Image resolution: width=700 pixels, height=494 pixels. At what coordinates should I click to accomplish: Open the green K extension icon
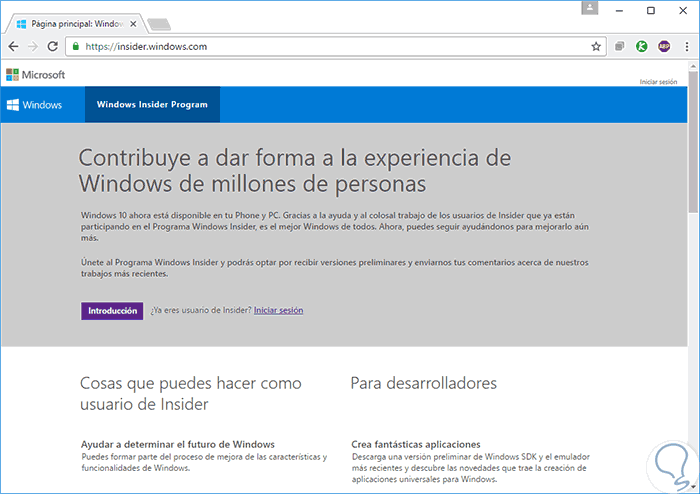point(642,46)
